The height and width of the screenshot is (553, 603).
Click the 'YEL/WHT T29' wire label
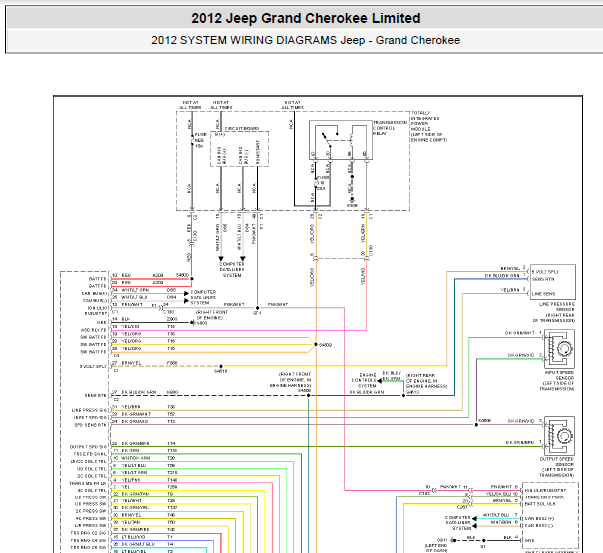coord(148,501)
